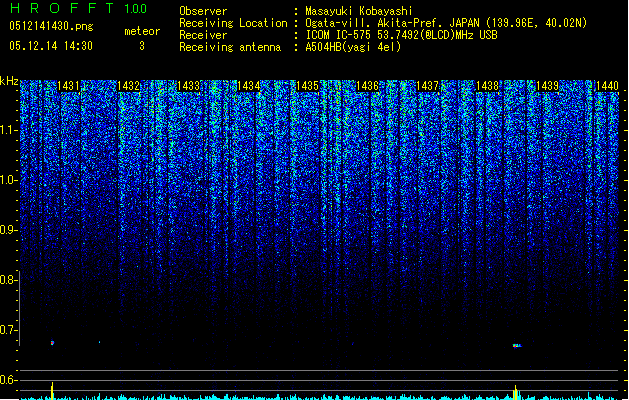Viewport: 629px width, 400px height.
Task: Click time marker 1439
Action: [548, 86]
